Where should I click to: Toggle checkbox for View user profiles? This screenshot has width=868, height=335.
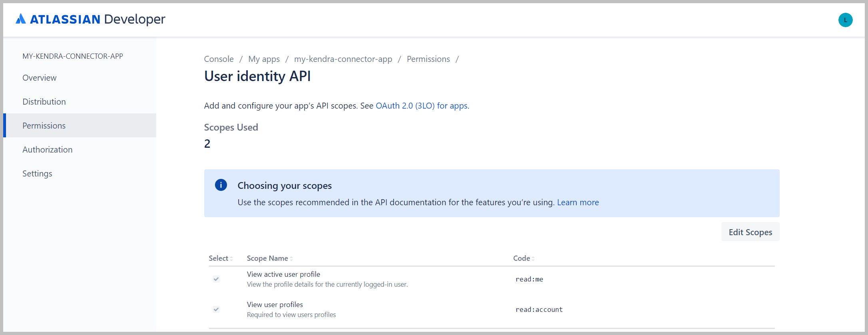tap(216, 309)
